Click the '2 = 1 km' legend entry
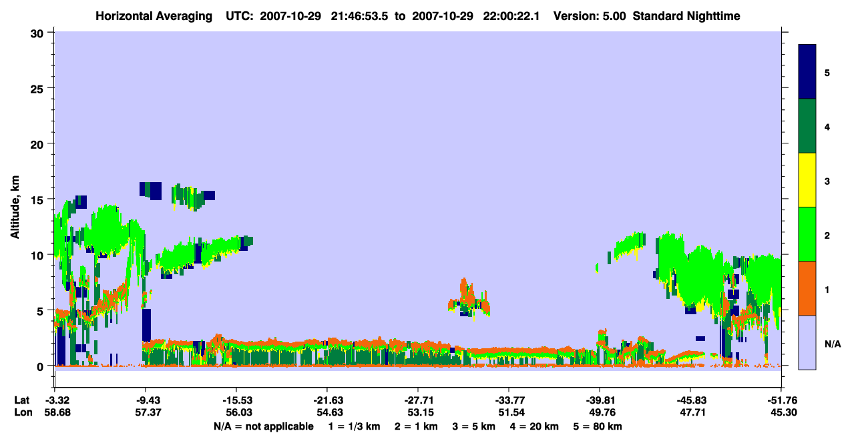Screen dimensions: 868x445 click(417, 426)
